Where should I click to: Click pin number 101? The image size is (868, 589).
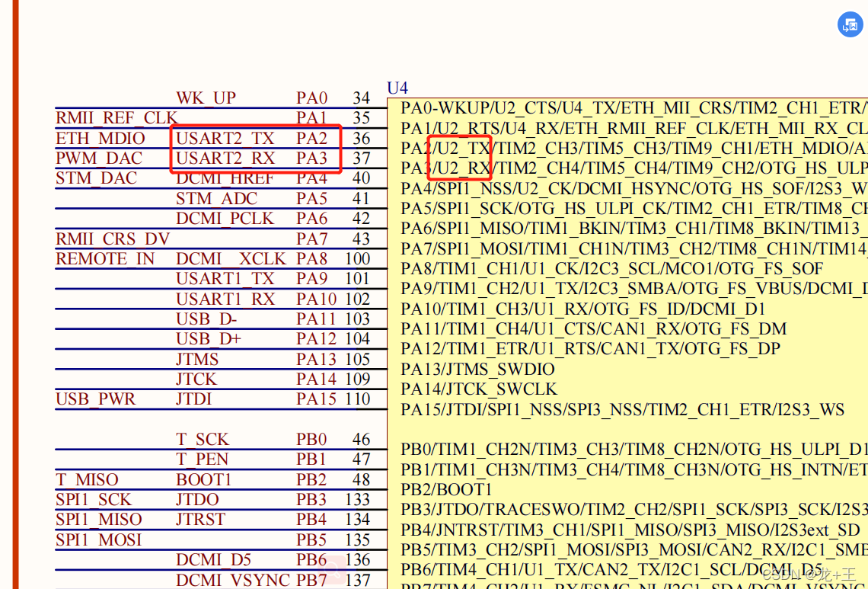click(357, 279)
